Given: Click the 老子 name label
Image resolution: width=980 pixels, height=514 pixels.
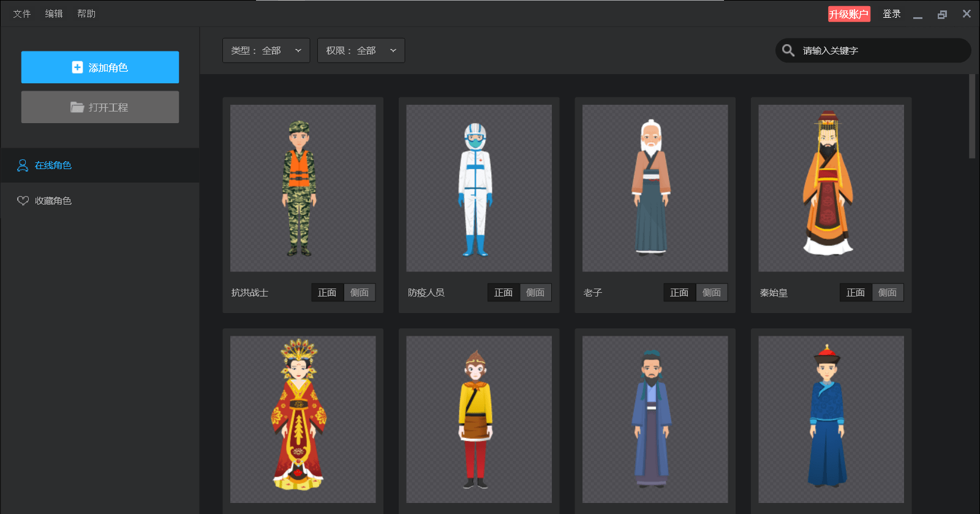Looking at the screenshot, I should (x=593, y=293).
